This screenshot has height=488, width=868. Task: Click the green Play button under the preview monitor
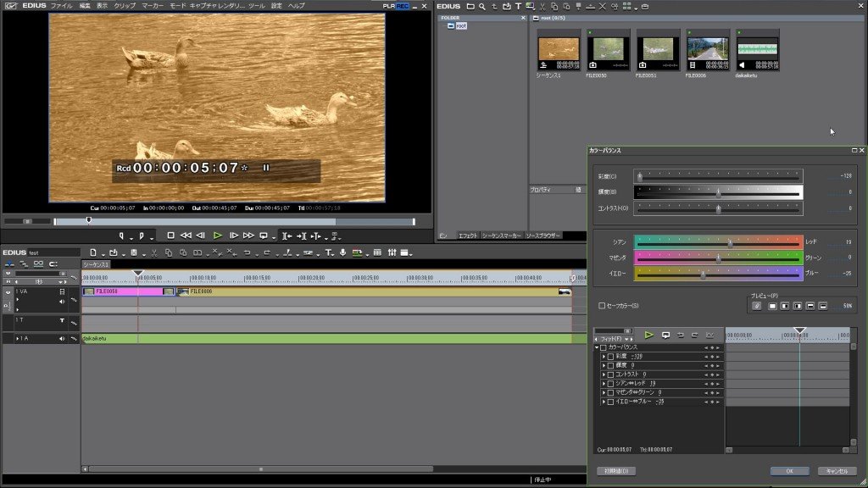point(218,235)
